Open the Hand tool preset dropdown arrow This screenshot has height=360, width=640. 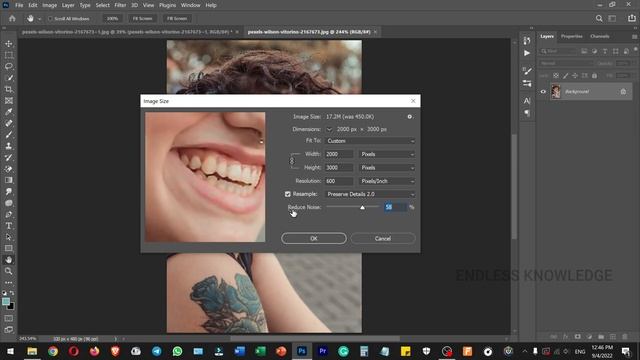click(x=40, y=19)
